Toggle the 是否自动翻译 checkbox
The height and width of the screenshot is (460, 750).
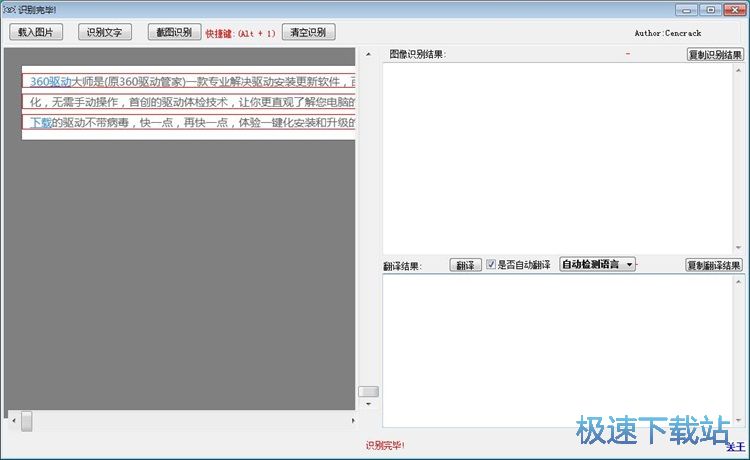click(491, 264)
